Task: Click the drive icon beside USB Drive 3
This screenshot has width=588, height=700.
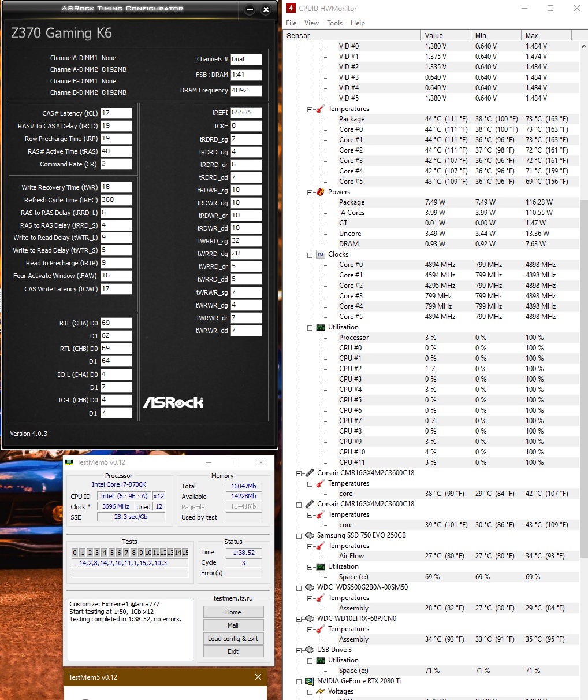Action: click(310, 650)
